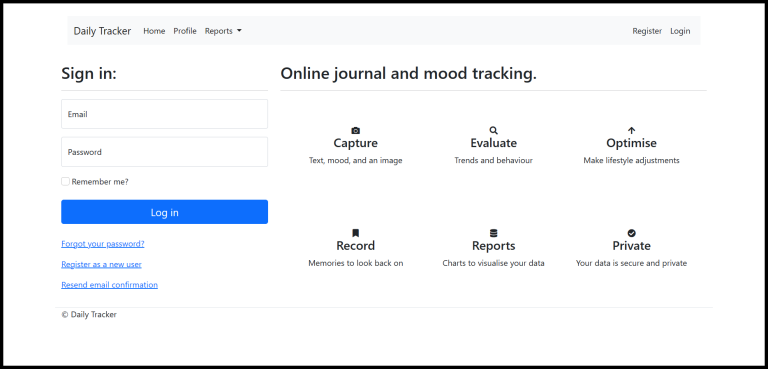Click the bookmark icon above Record
768x369 pixels.
point(356,233)
